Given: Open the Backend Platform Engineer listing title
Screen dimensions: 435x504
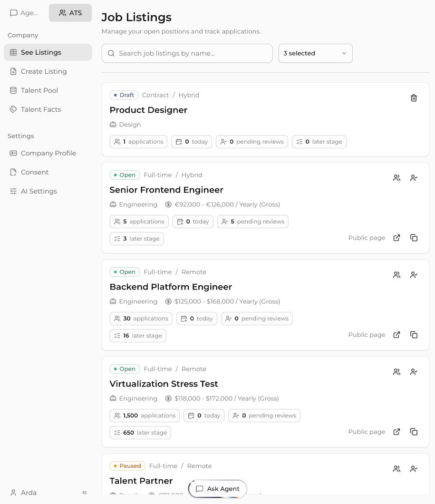Looking at the screenshot, I should 171,287.
